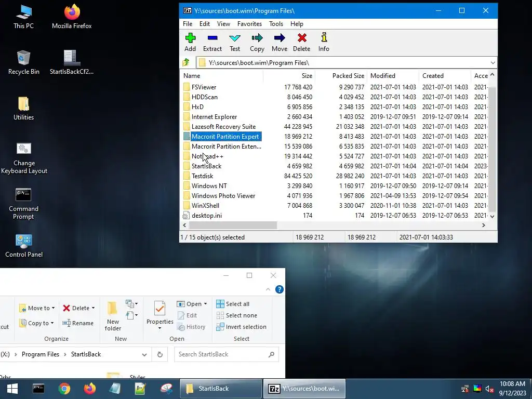Click the Move toolbar icon
Viewport: 532px width, 399px height.
[x=280, y=42]
